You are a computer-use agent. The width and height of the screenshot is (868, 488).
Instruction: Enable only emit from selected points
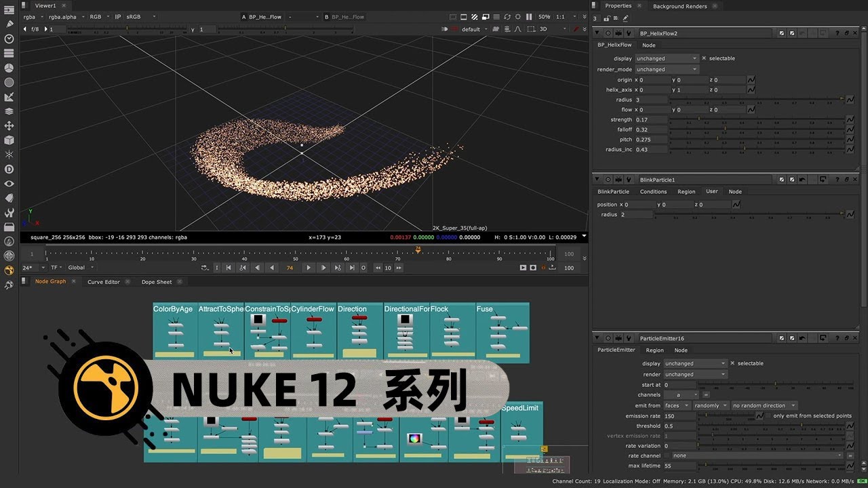[768, 415]
